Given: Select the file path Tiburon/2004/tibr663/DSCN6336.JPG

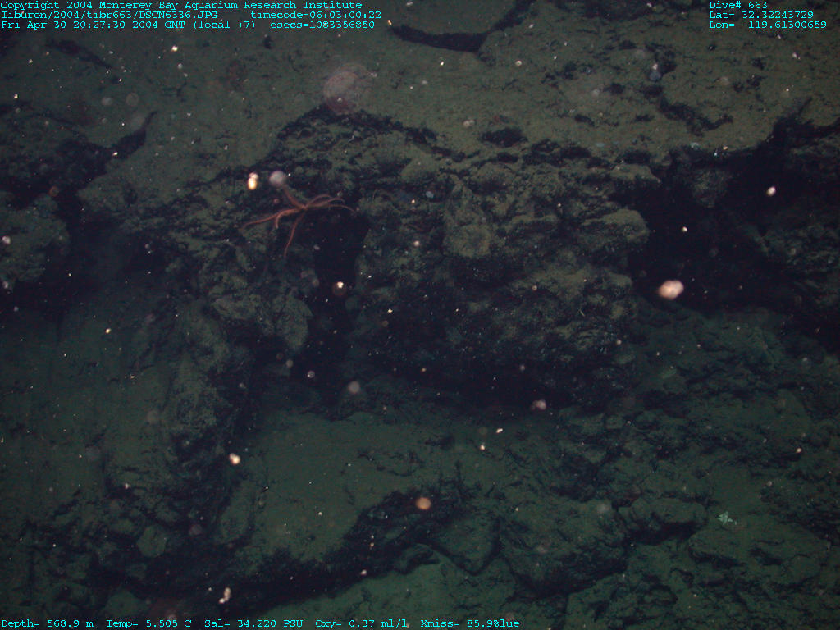Looking at the screenshot, I should coord(109,15).
